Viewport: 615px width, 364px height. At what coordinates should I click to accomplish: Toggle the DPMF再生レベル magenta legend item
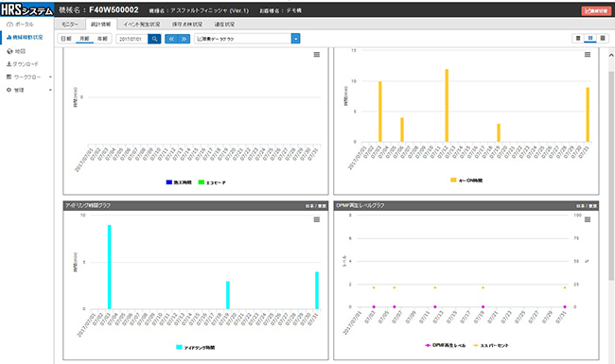[x=446, y=346]
